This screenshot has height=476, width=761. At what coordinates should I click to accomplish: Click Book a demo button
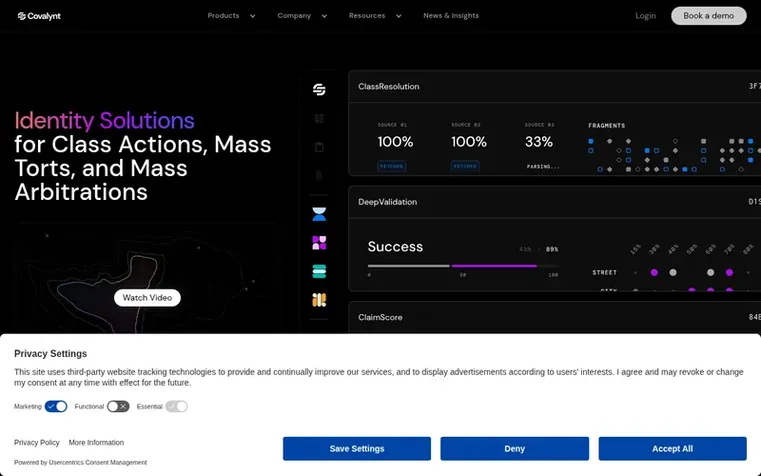[x=709, y=16]
